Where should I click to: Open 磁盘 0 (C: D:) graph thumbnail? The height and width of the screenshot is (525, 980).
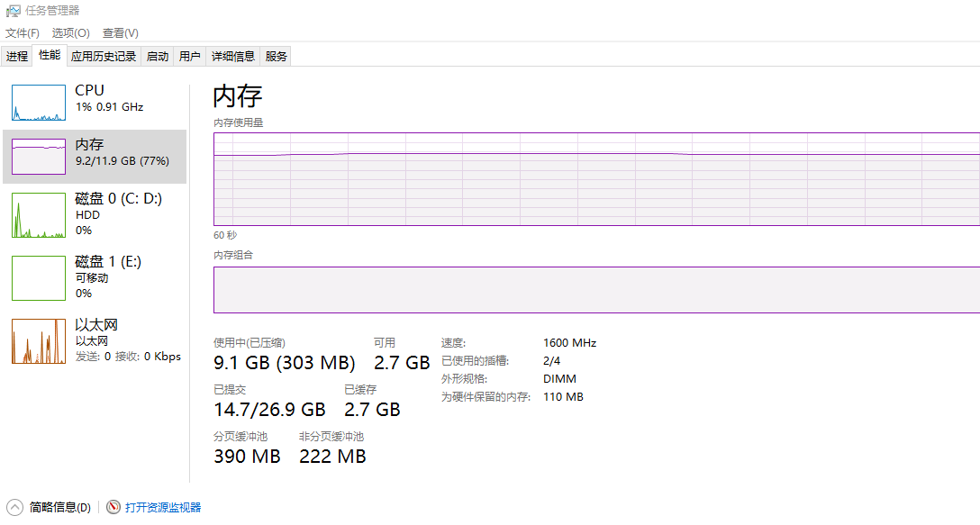pos(39,215)
